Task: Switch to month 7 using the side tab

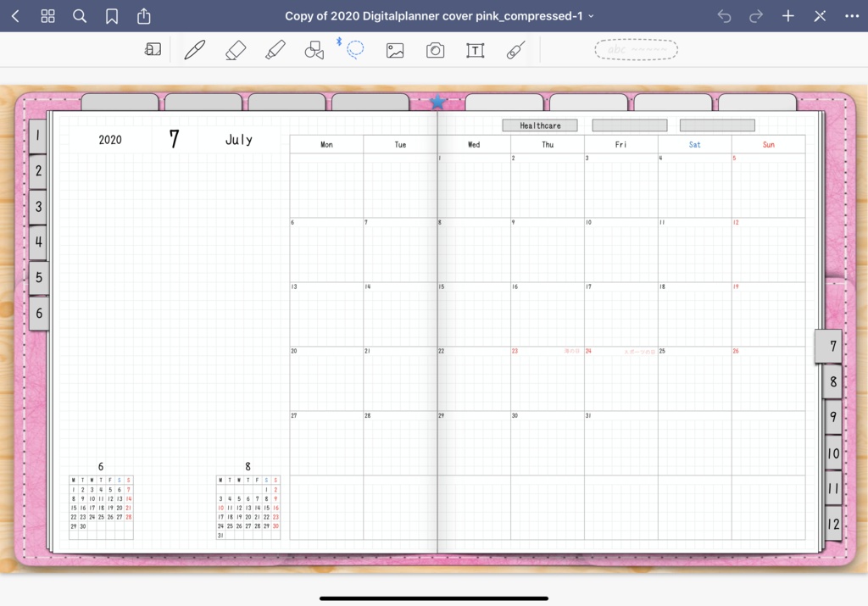Action: [828, 346]
